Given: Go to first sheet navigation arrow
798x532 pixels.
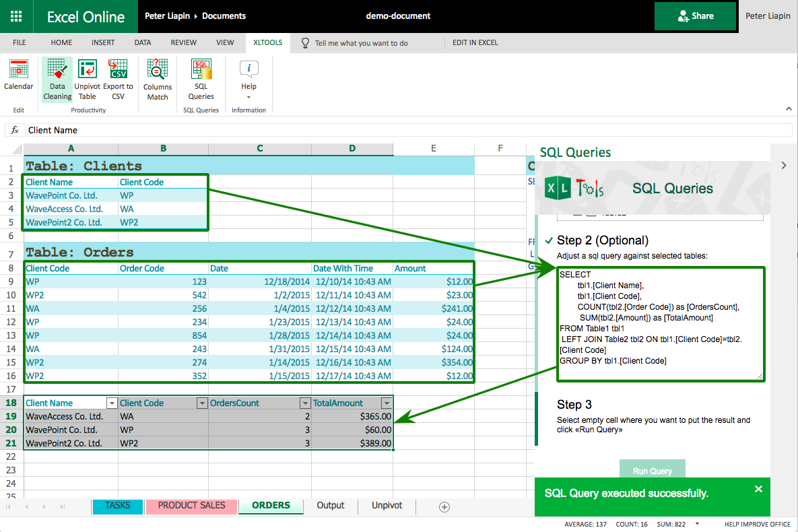Looking at the screenshot, I should [x=8, y=506].
